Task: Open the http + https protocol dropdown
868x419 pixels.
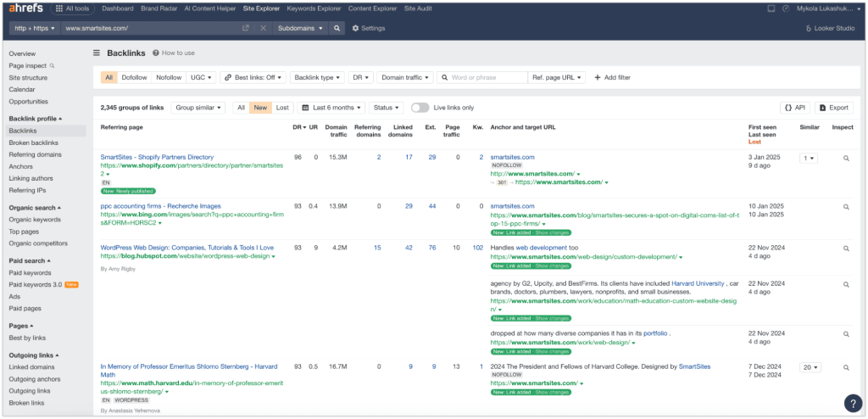Action: click(35, 28)
